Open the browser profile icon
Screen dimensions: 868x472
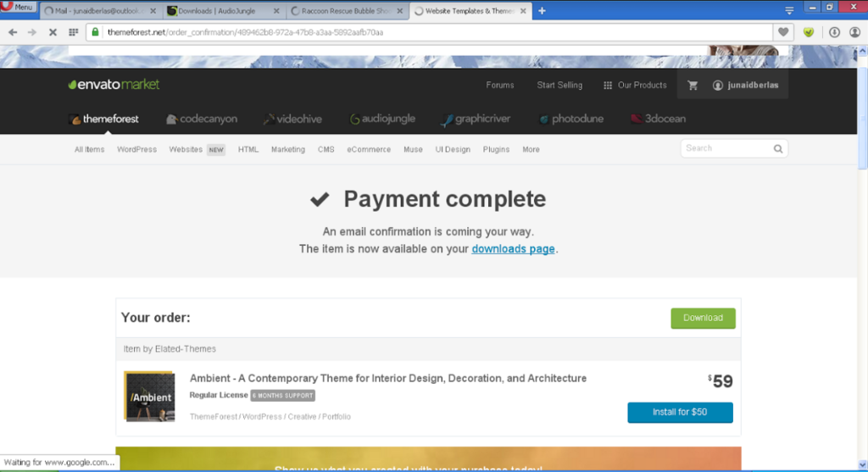tap(854, 32)
